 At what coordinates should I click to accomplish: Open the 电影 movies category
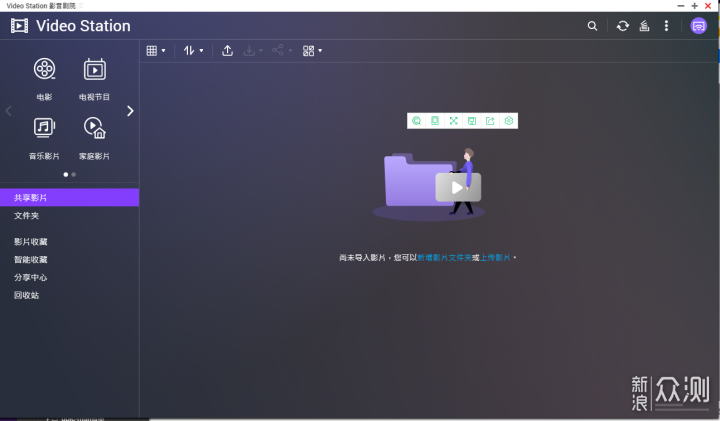pyautogui.click(x=44, y=79)
